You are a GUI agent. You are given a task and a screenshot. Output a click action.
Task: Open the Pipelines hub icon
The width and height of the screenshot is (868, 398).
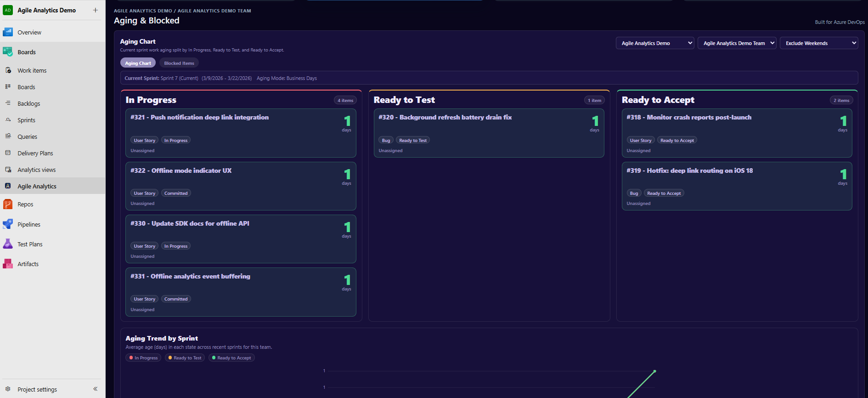coord(8,224)
